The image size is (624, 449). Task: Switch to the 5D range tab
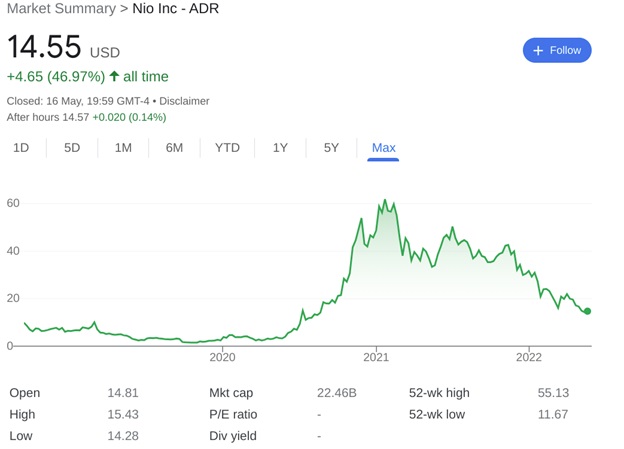(72, 148)
